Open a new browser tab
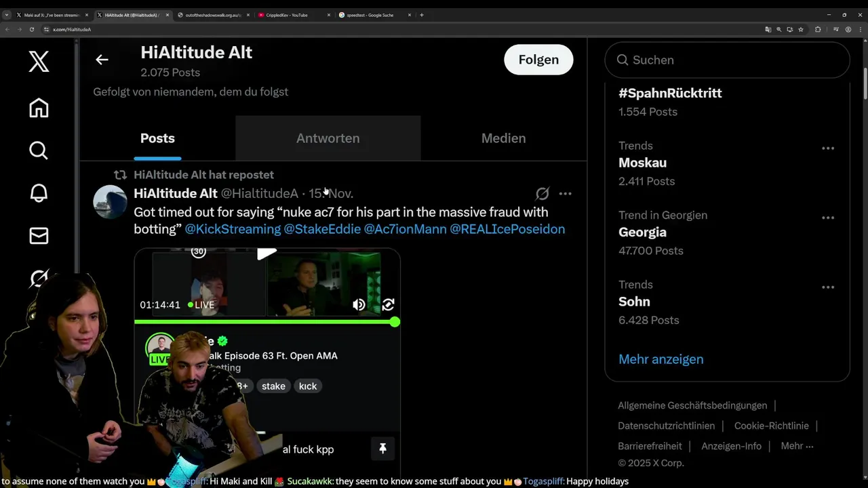 (x=422, y=15)
